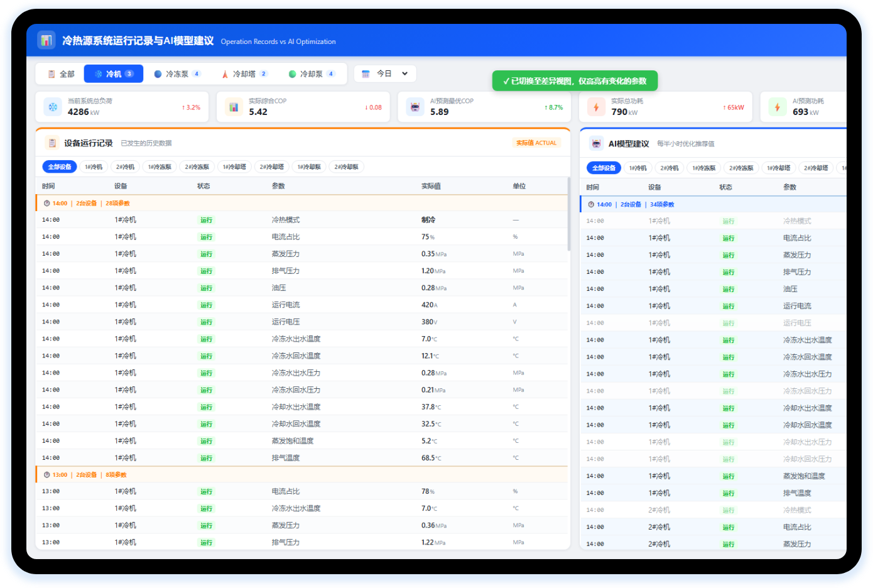Collapse the 14:00 group in 设备运行记录

coord(302,204)
